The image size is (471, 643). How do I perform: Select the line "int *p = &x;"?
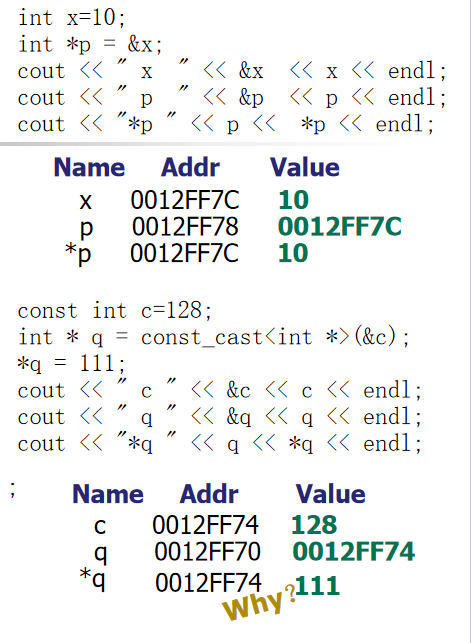tap(90, 44)
